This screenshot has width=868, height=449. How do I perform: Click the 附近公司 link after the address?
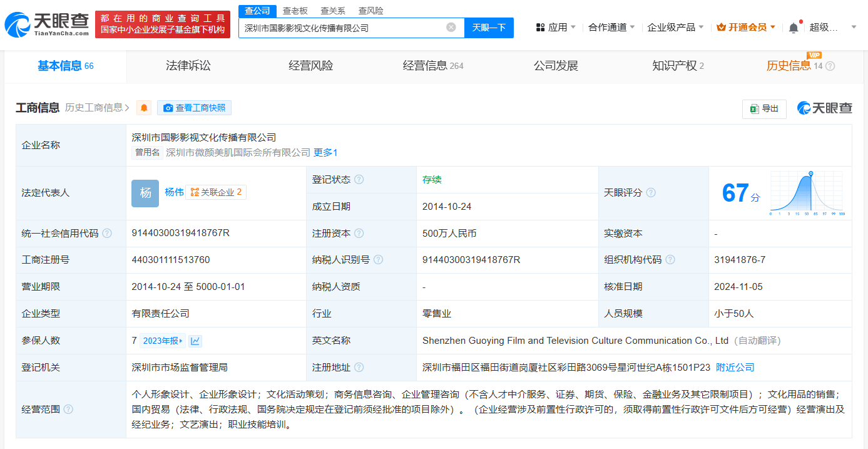[x=735, y=368]
